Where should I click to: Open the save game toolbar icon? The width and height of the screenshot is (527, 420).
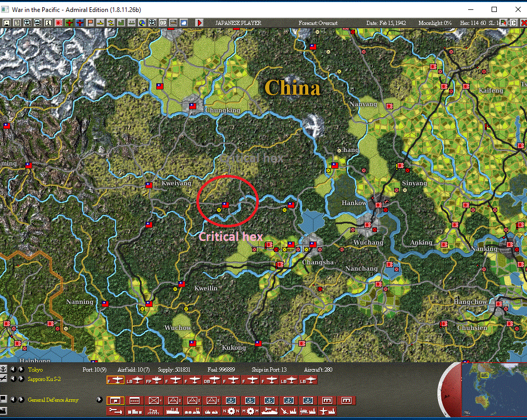tap(6, 23)
